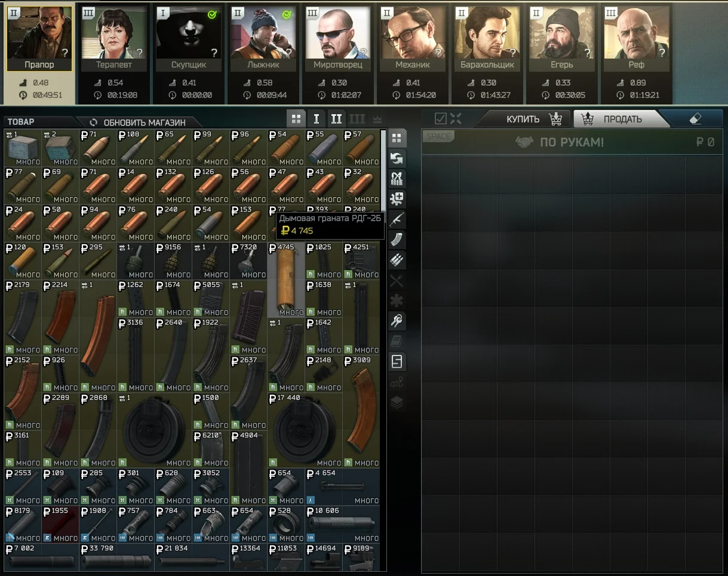This screenshot has height=576, width=728.
Task: Select the suppressor priced 7 002
Action: [x=42, y=557]
